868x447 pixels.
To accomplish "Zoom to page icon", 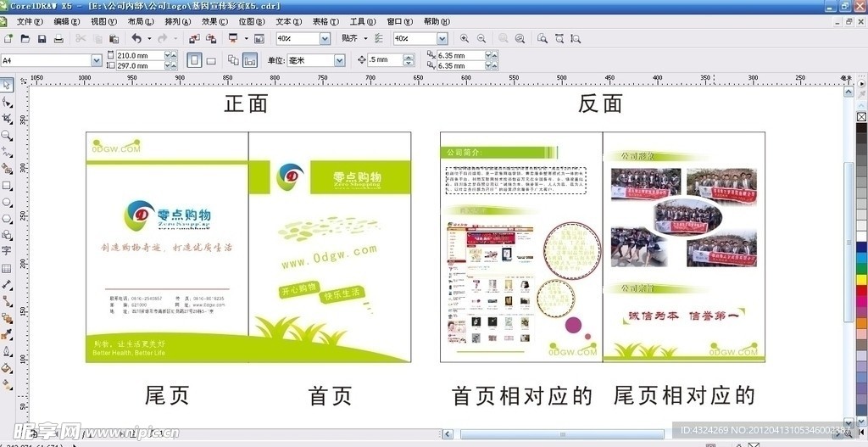I will click(x=542, y=38).
